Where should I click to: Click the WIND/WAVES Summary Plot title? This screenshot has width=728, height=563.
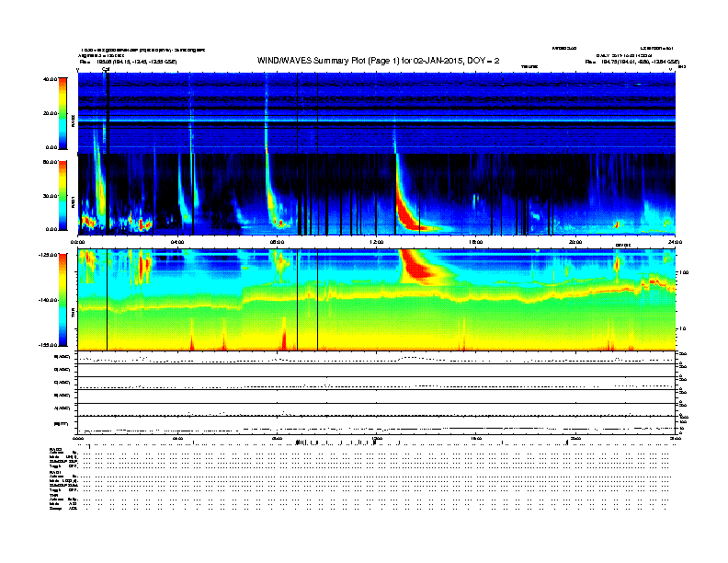point(378,61)
